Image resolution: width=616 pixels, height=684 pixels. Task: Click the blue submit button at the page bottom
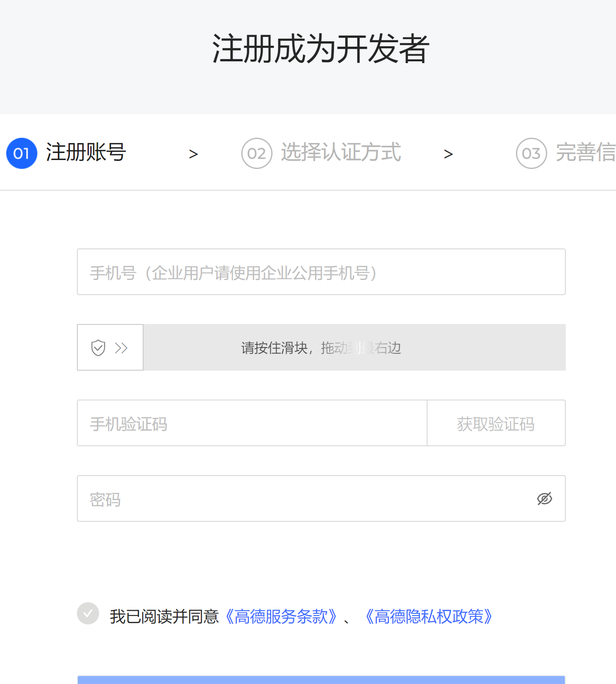pyautogui.click(x=321, y=680)
